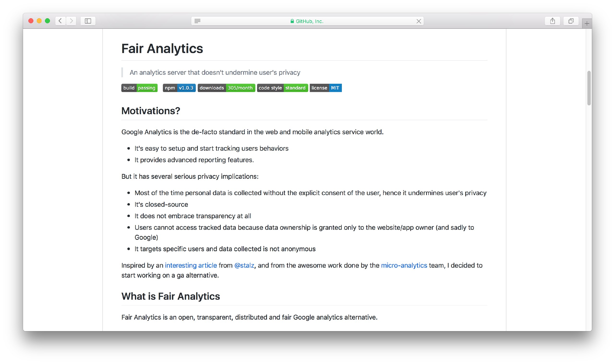The image size is (615, 364).
Task: Click the license MIT badge
Action: coord(325,88)
